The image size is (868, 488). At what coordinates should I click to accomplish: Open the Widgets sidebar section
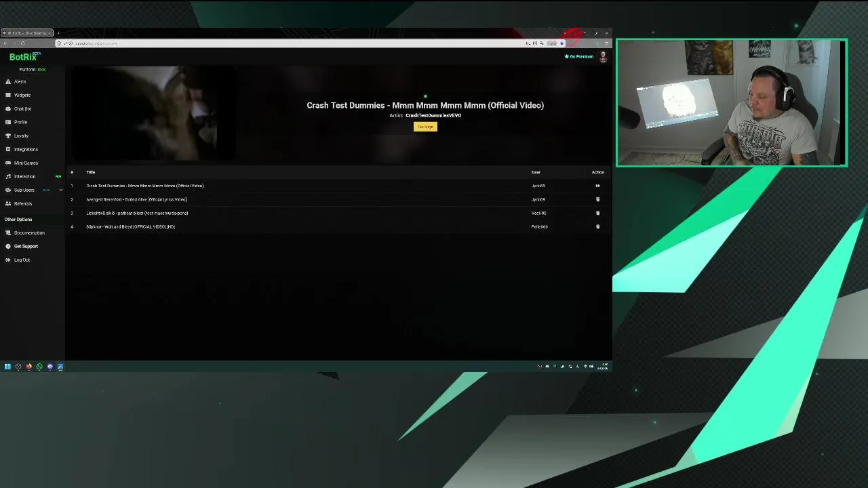[x=22, y=95]
